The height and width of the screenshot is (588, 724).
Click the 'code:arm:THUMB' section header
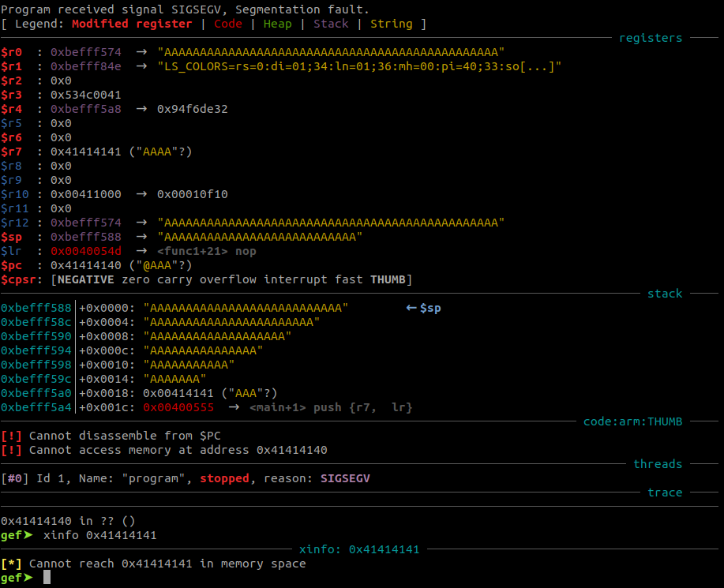point(632,421)
